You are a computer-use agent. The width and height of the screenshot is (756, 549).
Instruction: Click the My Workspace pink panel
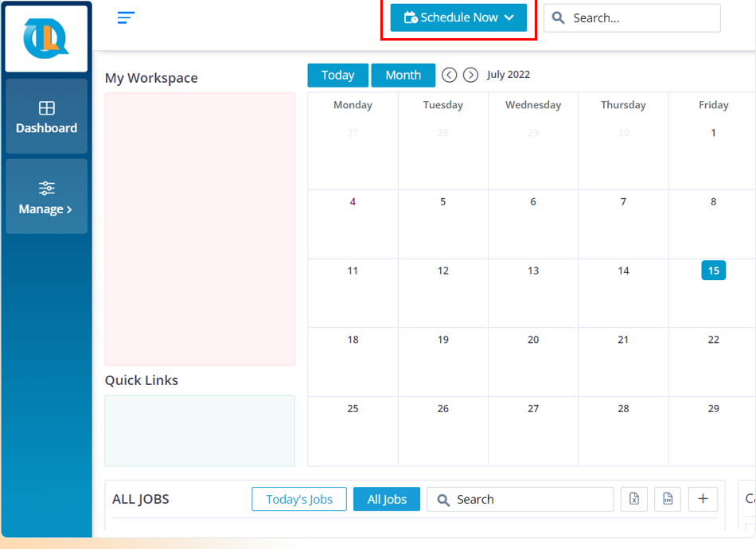tap(200, 228)
